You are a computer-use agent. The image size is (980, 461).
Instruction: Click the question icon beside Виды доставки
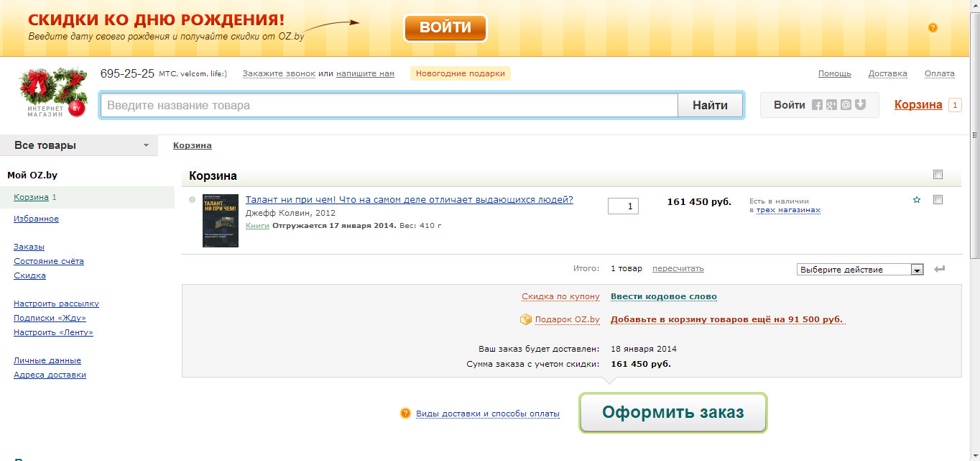405,414
